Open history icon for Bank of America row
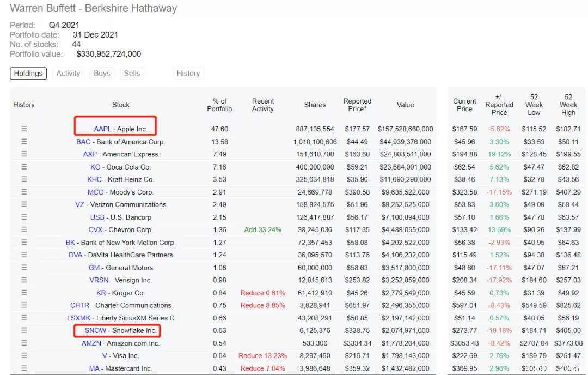The height and width of the screenshot is (375, 588). click(24, 142)
